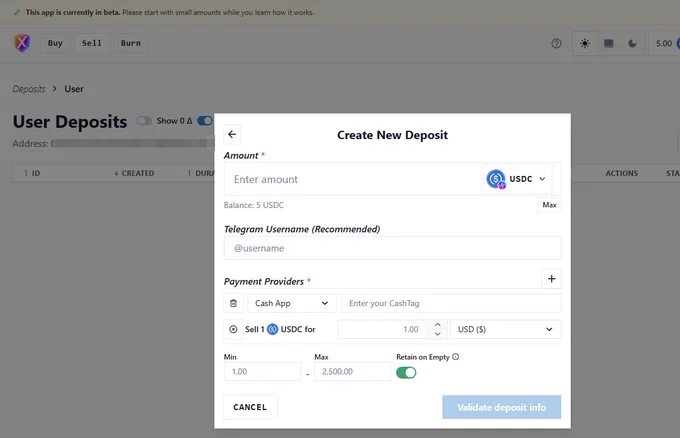Focus the Telegram @username field
Screen dimensions: 680x438
click(392, 248)
